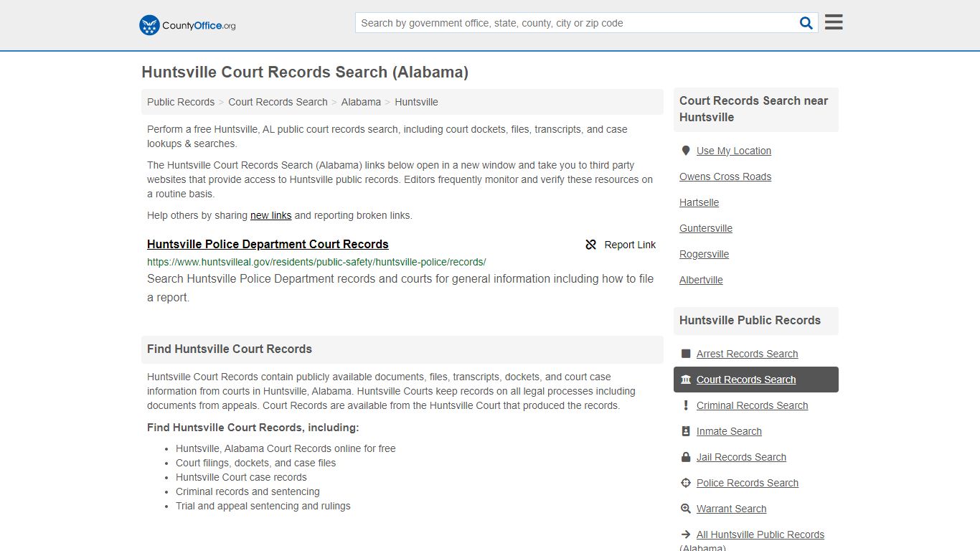Click 'Criminal records and sentencing' bullet
Screen dimensions: 980x551
(248, 491)
